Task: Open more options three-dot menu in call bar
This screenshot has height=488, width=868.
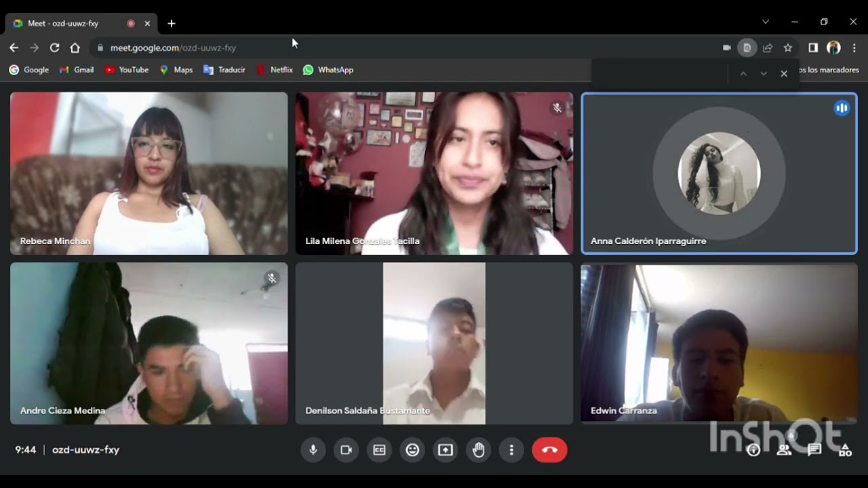Action: tap(511, 450)
